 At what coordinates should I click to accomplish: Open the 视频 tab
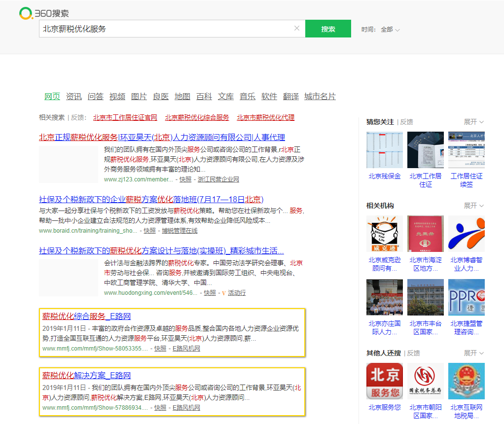117,97
